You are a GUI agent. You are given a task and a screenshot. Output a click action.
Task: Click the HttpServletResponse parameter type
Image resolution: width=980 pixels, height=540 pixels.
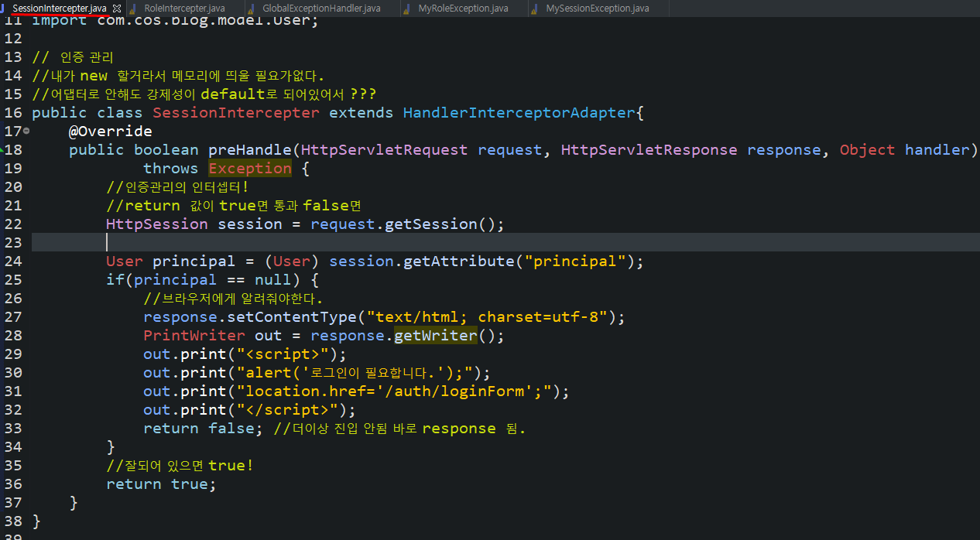649,149
